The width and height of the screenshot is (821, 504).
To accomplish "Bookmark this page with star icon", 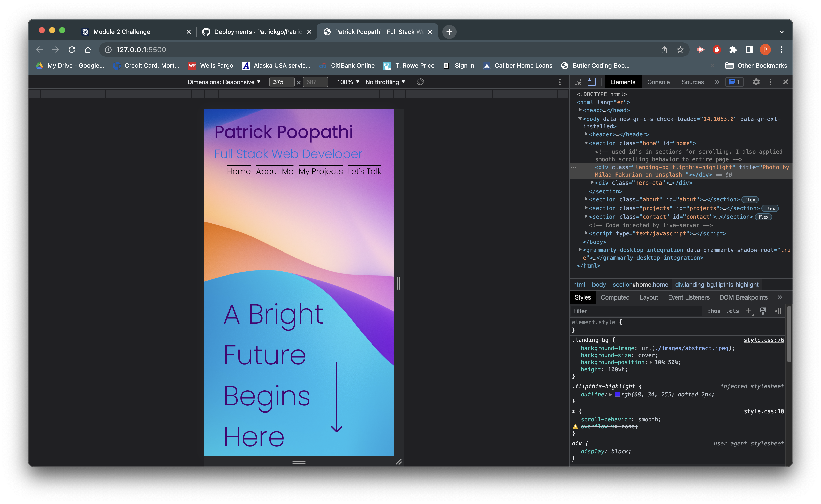I will [680, 50].
